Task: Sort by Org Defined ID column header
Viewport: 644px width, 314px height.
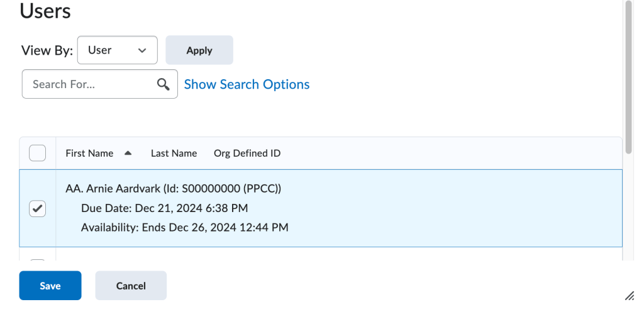Action: pos(247,154)
